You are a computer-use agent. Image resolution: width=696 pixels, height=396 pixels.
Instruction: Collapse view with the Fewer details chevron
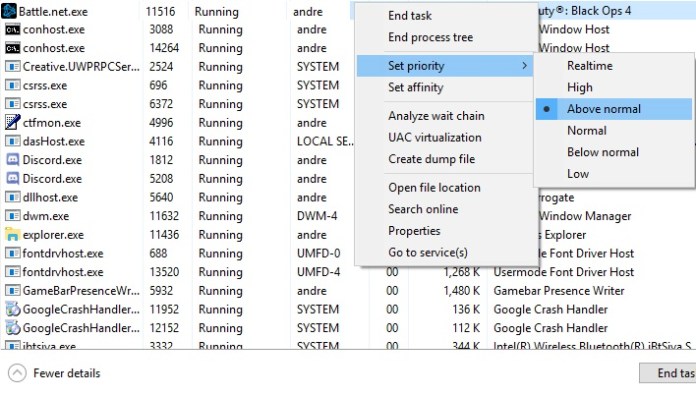(17, 373)
